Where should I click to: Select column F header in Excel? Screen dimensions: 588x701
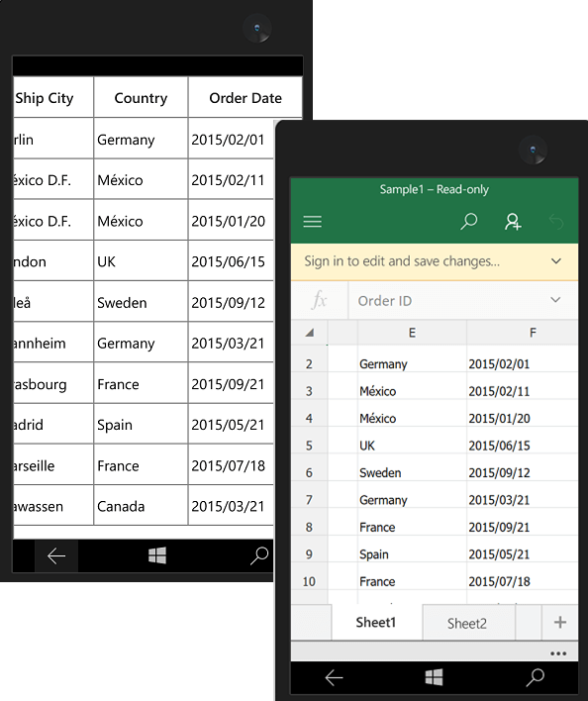pos(523,333)
